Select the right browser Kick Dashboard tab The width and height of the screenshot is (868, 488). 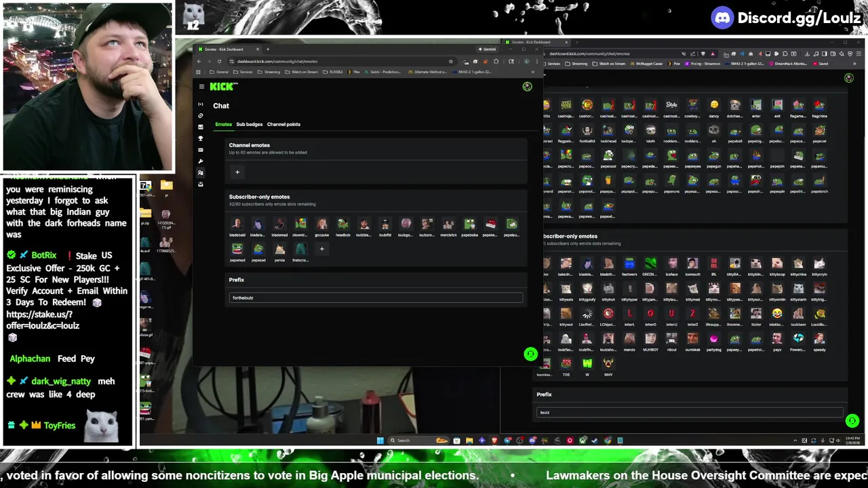tap(536, 42)
